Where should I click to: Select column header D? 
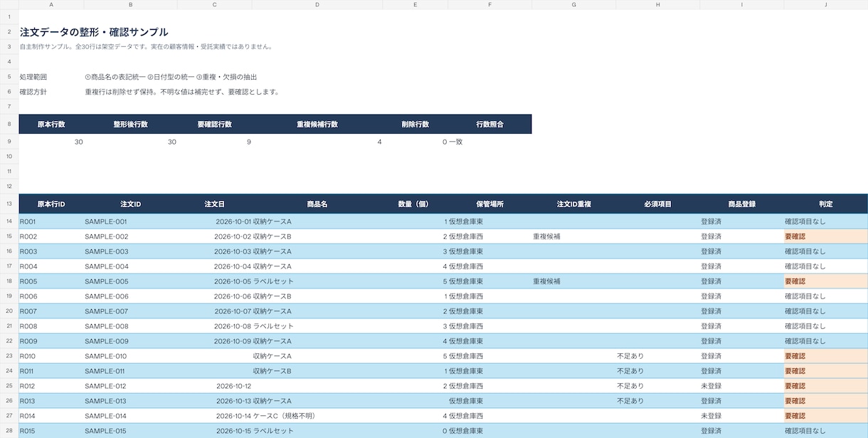pos(317,4)
